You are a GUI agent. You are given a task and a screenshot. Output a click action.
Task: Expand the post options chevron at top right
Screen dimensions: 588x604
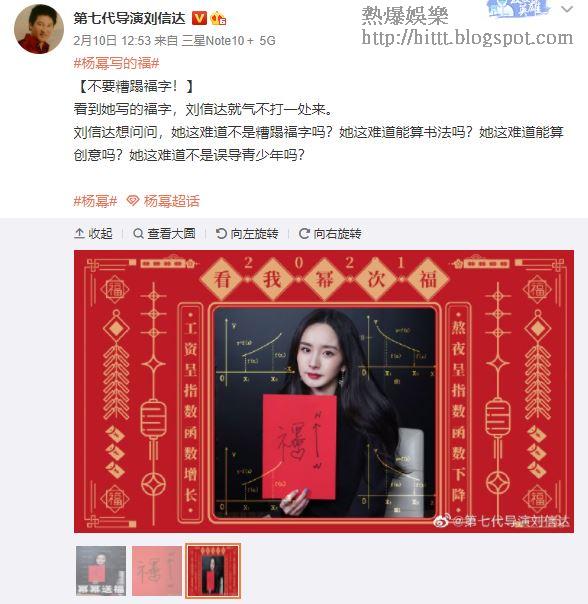pos(567,9)
